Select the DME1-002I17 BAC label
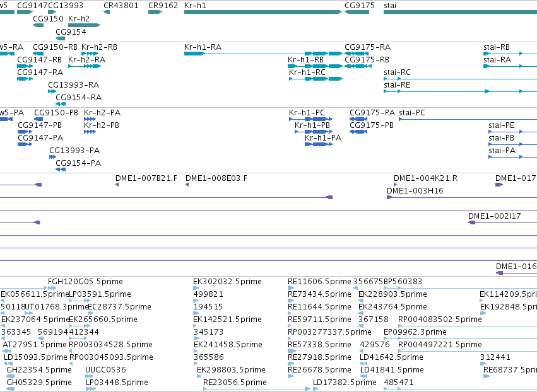Viewport: 537px width, 392px height. 494,216
